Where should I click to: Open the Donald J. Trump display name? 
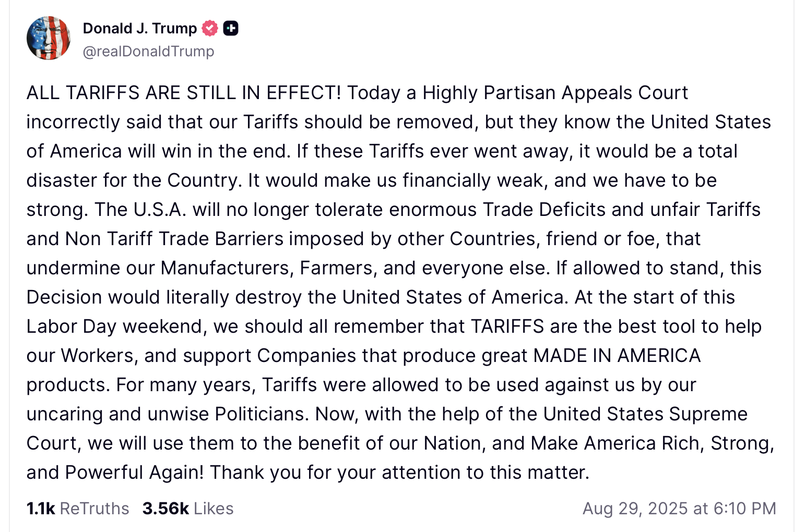point(139,28)
